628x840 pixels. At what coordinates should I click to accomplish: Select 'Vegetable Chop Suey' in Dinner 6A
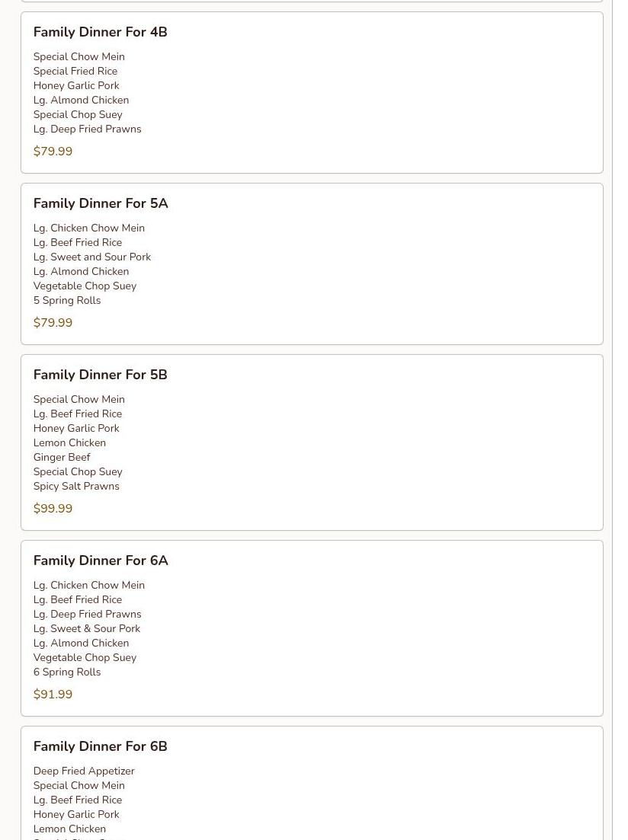(x=85, y=658)
